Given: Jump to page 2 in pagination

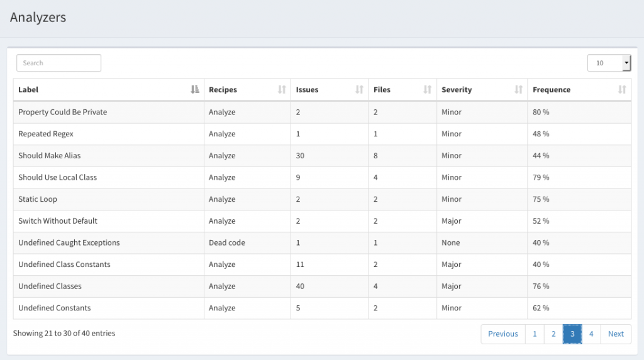Looking at the screenshot, I should [x=553, y=334].
